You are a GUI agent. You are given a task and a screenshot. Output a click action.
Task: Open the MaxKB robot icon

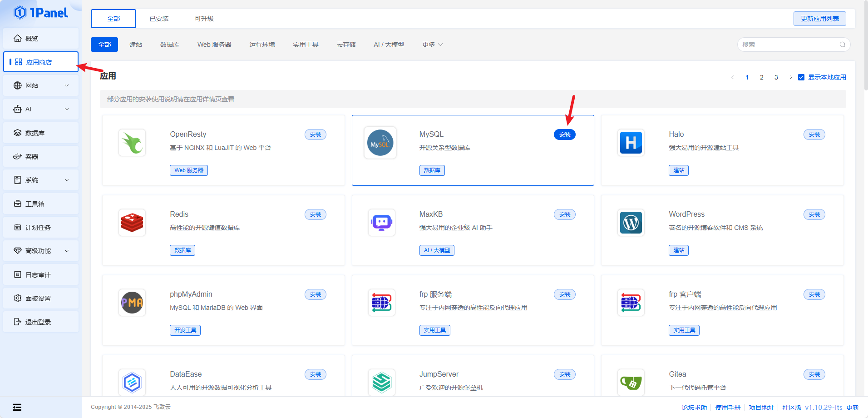381,223
